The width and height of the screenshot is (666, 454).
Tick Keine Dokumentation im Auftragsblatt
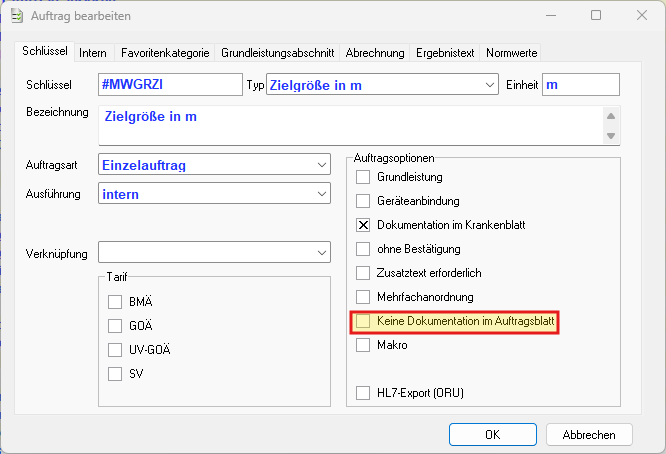pyautogui.click(x=364, y=321)
